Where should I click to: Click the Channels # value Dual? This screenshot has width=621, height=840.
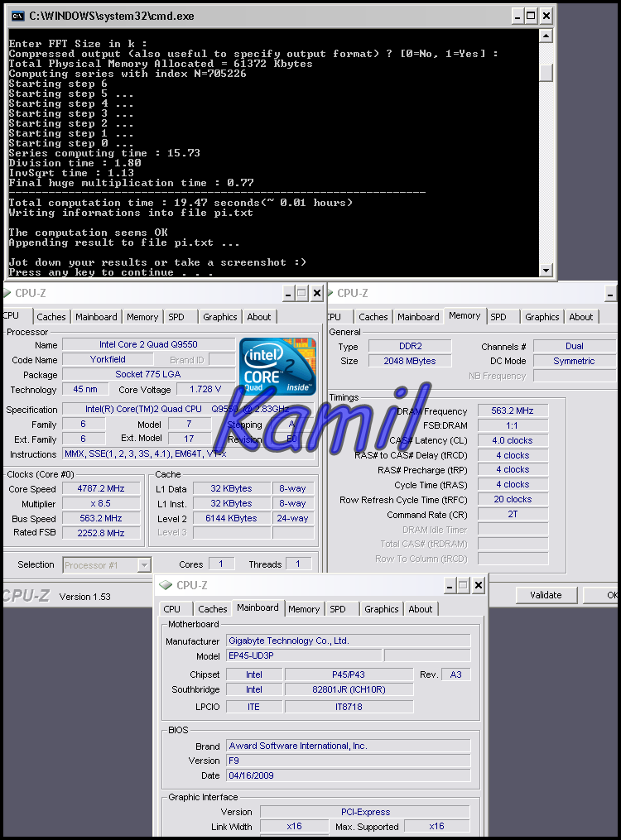[x=575, y=346]
